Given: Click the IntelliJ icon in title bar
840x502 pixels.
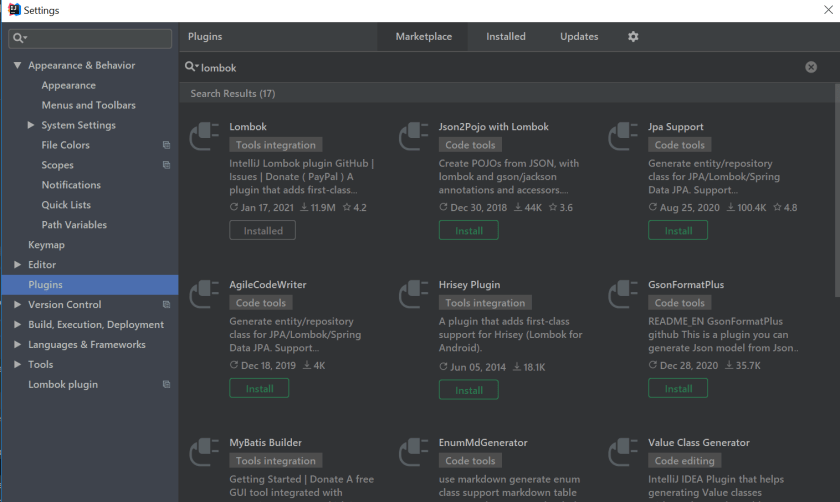Looking at the screenshot, I should tap(14, 10).
